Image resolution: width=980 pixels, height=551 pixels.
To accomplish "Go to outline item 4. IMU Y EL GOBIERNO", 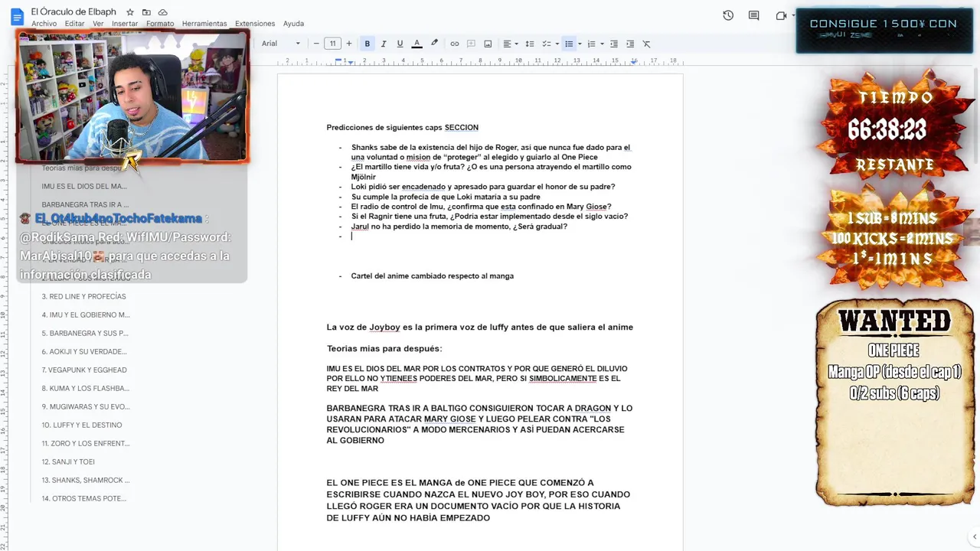I will point(86,315).
